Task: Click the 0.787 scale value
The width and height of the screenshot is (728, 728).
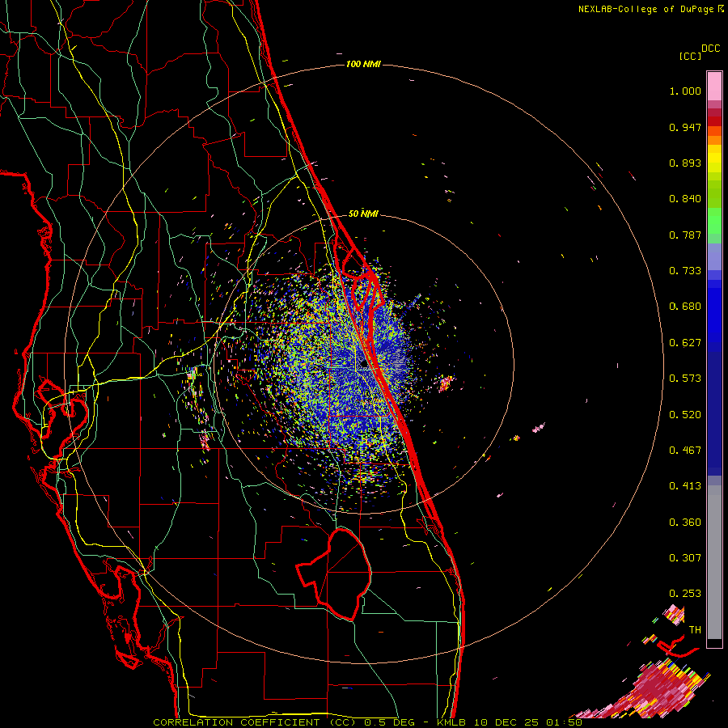Action: 685,235
